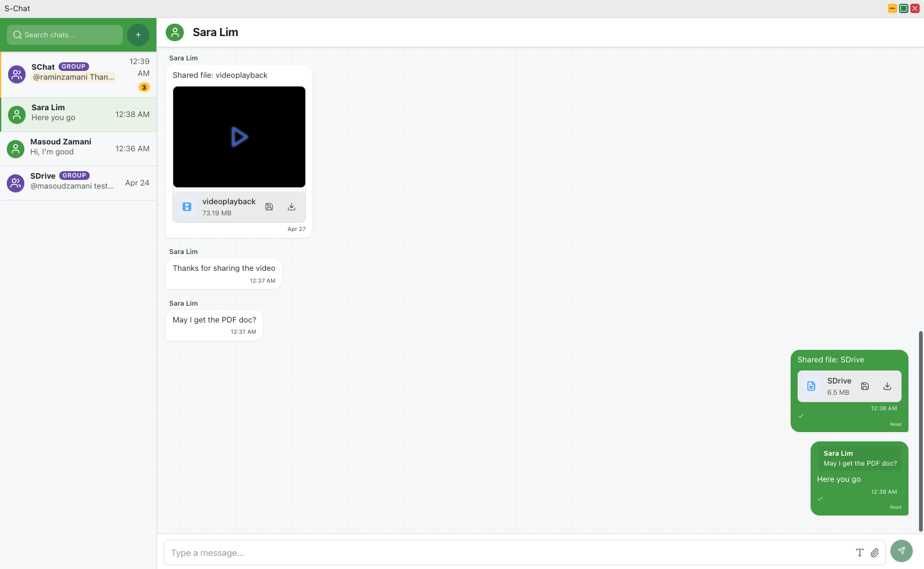Save the videoplayback file

pos(269,207)
